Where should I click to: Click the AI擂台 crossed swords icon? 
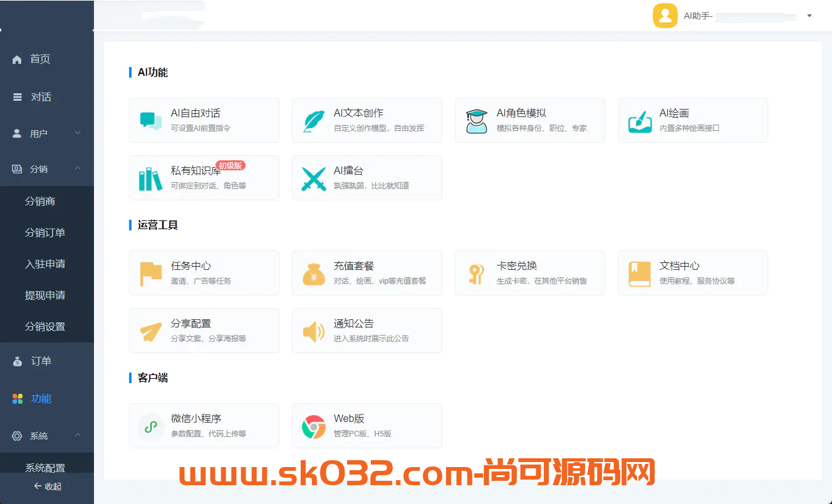pyautogui.click(x=314, y=178)
